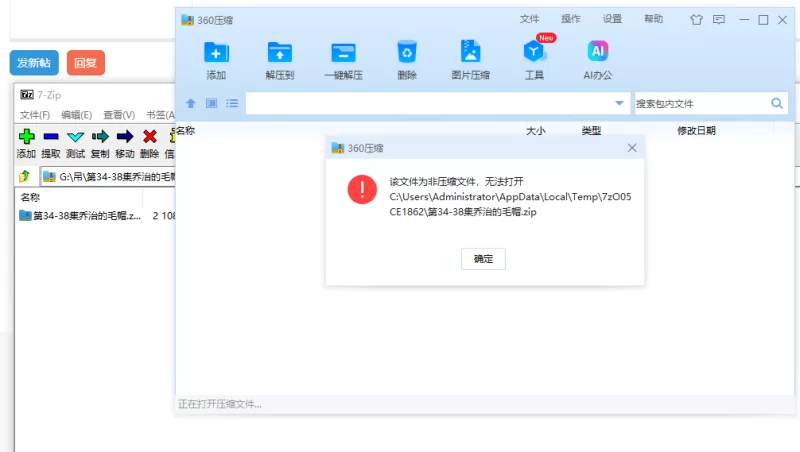Click 添加 green plus in 7-Zip toolbar
The height and width of the screenshot is (452, 800).
click(27, 136)
